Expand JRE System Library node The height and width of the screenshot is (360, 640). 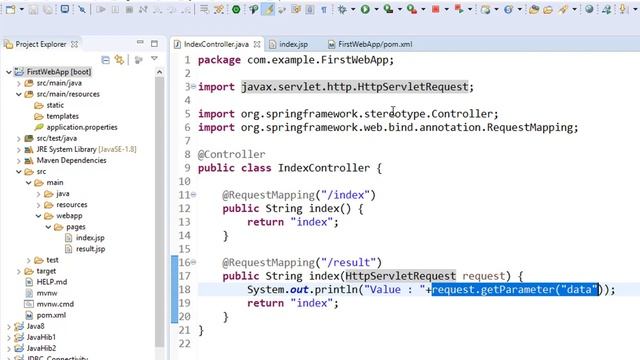click(18, 150)
